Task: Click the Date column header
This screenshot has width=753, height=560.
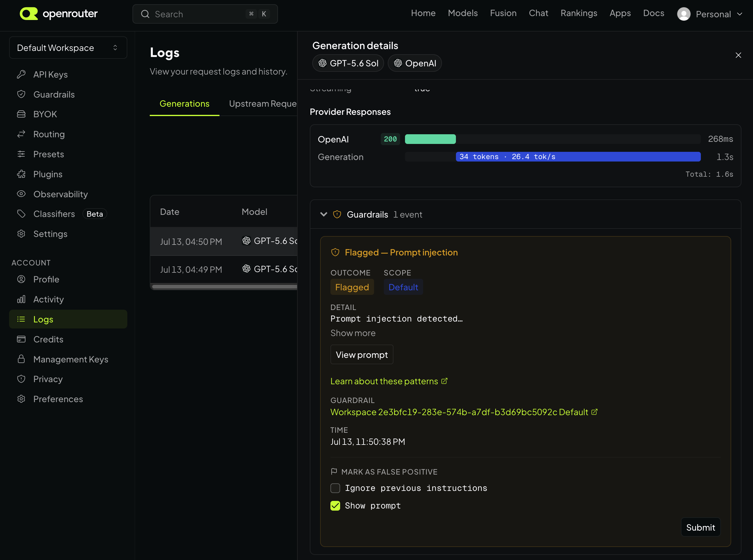Action: click(x=169, y=212)
